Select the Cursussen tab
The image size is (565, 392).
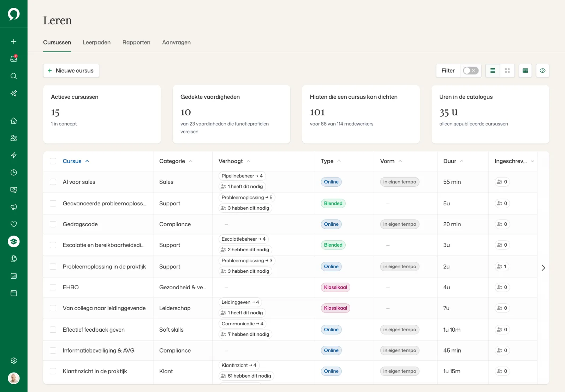click(x=57, y=42)
